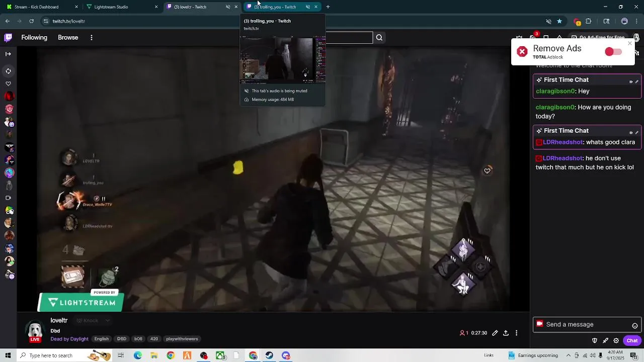This screenshot has height=362, width=644.
Task: Go back to previous page
Action: point(7,21)
